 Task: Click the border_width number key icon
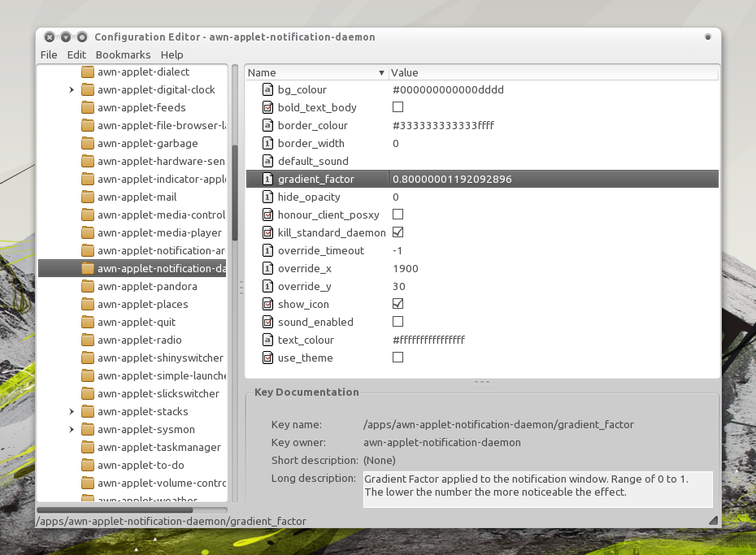pos(267,143)
